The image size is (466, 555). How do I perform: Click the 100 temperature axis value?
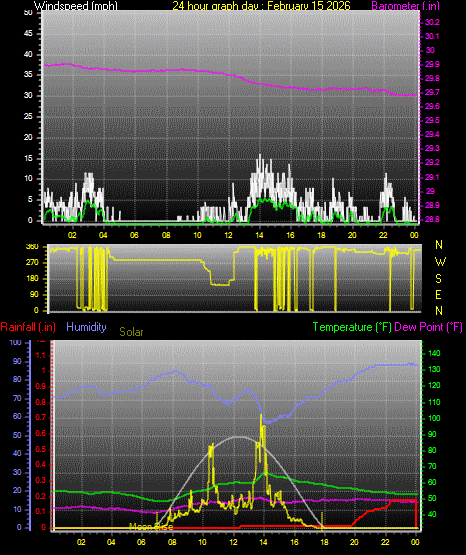click(434, 418)
